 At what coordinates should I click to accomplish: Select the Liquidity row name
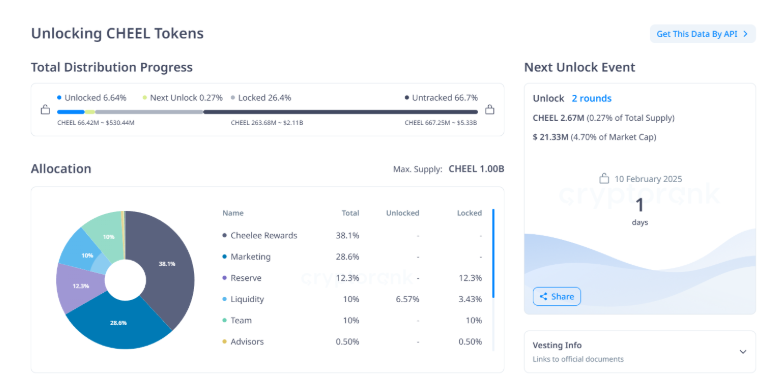pyautogui.click(x=247, y=299)
